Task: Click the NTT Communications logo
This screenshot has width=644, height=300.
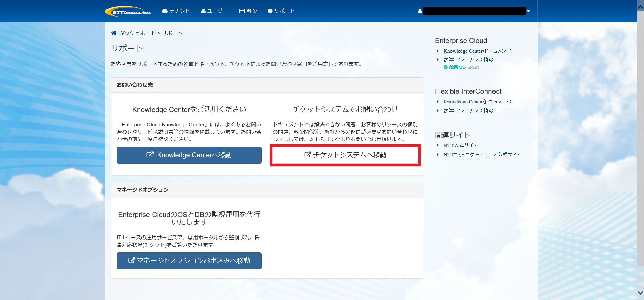Action: 128,11
